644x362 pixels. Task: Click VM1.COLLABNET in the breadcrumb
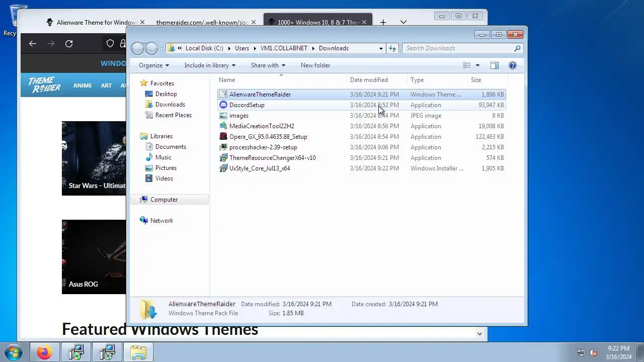pyautogui.click(x=284, y=48)
